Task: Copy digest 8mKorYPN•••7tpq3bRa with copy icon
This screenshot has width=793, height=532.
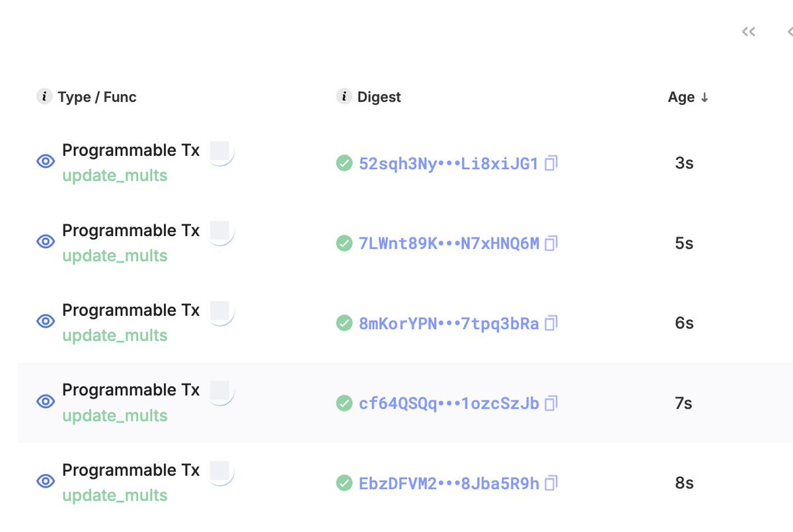Action: [x=551, y=323]
